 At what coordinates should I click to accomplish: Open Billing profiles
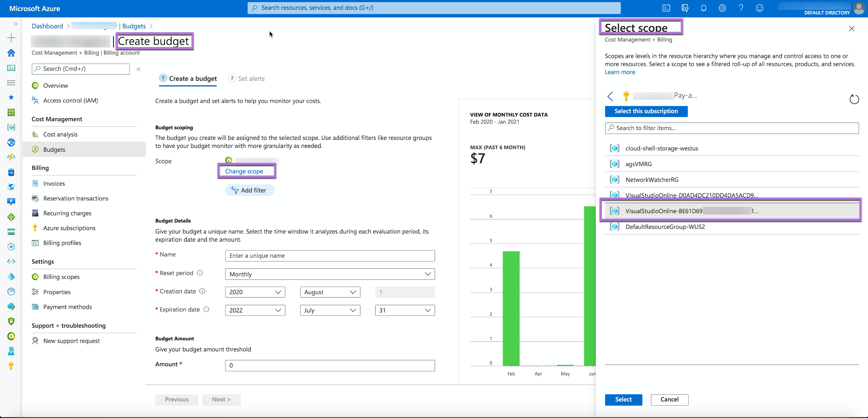point(62,243)
